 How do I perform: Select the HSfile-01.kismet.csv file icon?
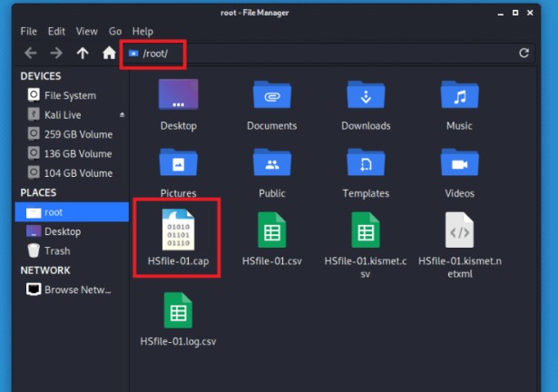pyautogui.click(x=366, y=230)
